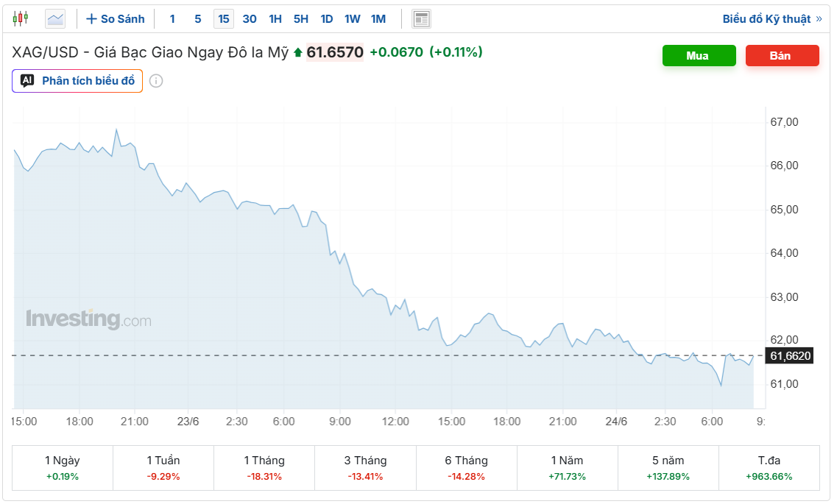The width and height of the screenshot is (837, 504).
Task: Add comparison with So Sánh
Action: click(116, 19)
